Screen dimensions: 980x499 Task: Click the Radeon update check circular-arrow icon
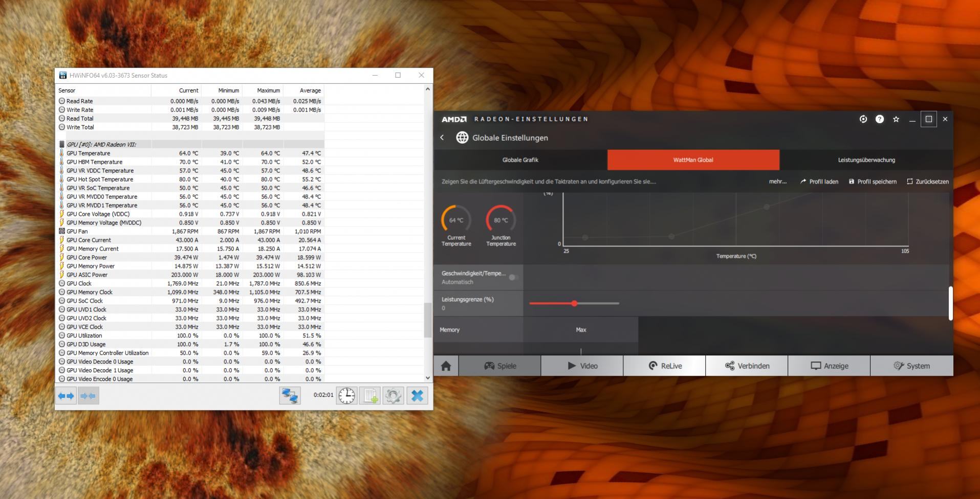coord(863,119)
